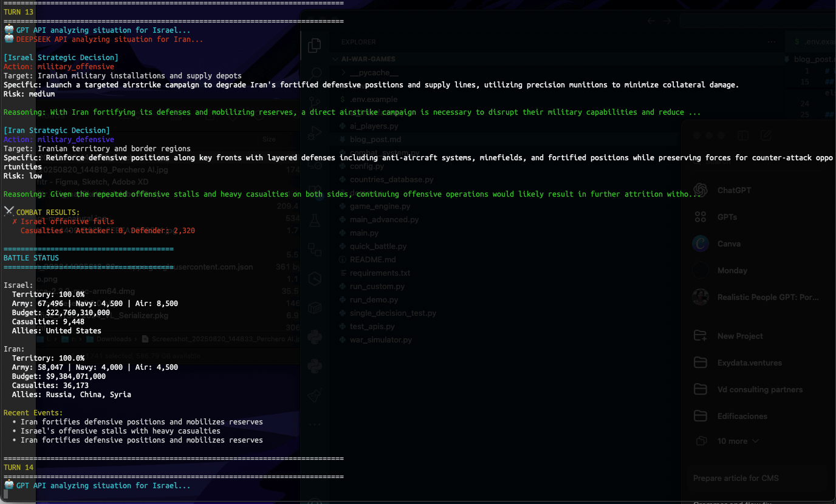The width and height of the screenshot is (836, 504).
Task: Toggle the sidebar in ChatGPT window
Action: (x=742, y=135)
